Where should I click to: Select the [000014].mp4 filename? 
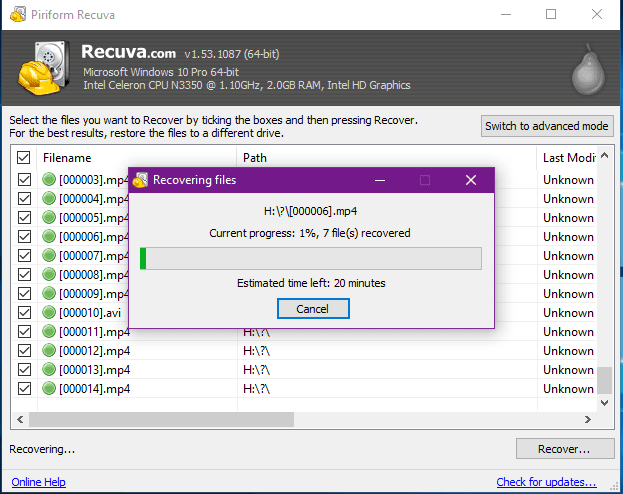(x=95, y=389)
